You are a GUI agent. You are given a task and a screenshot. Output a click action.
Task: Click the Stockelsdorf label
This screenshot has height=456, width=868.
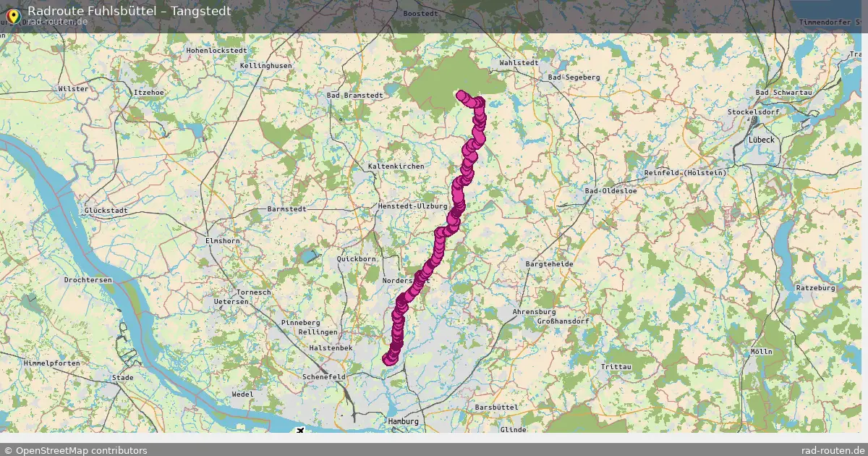pos(754,113)
